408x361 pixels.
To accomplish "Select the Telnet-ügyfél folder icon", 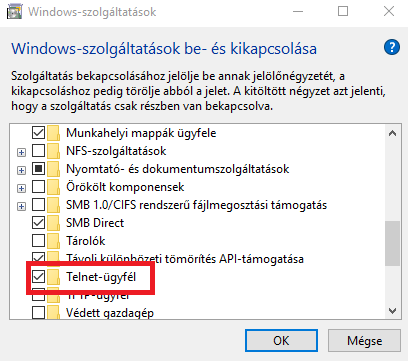I will (53, 277).
